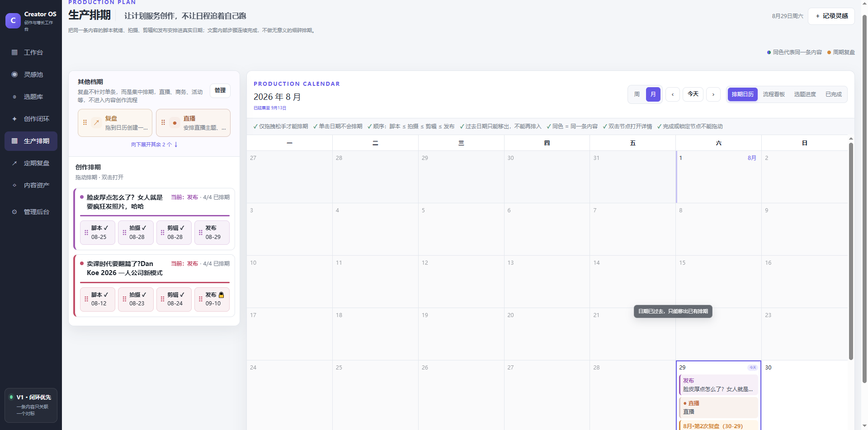Click drag handle on 直播 card

click(163, 122)
